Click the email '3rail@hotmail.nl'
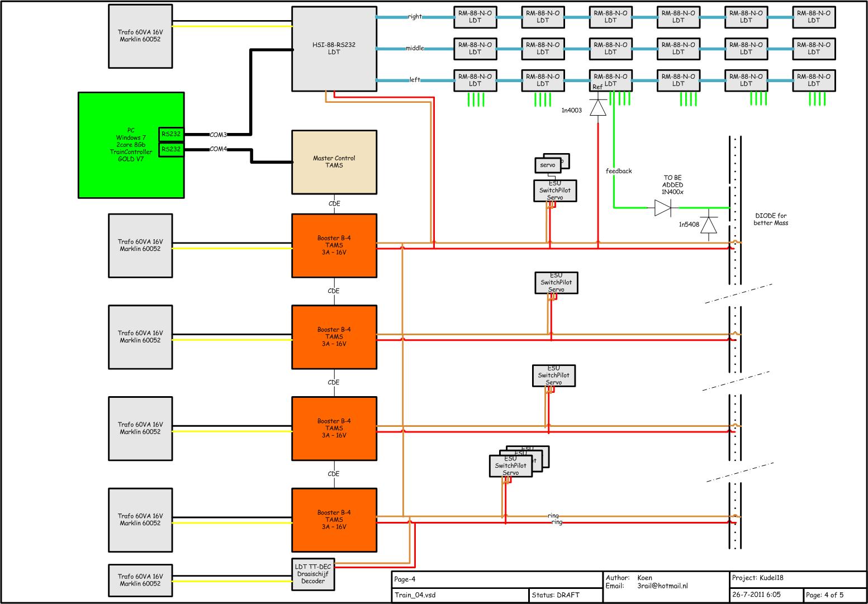This screenshot has height=604, width=868. click(x=662, y=586)
